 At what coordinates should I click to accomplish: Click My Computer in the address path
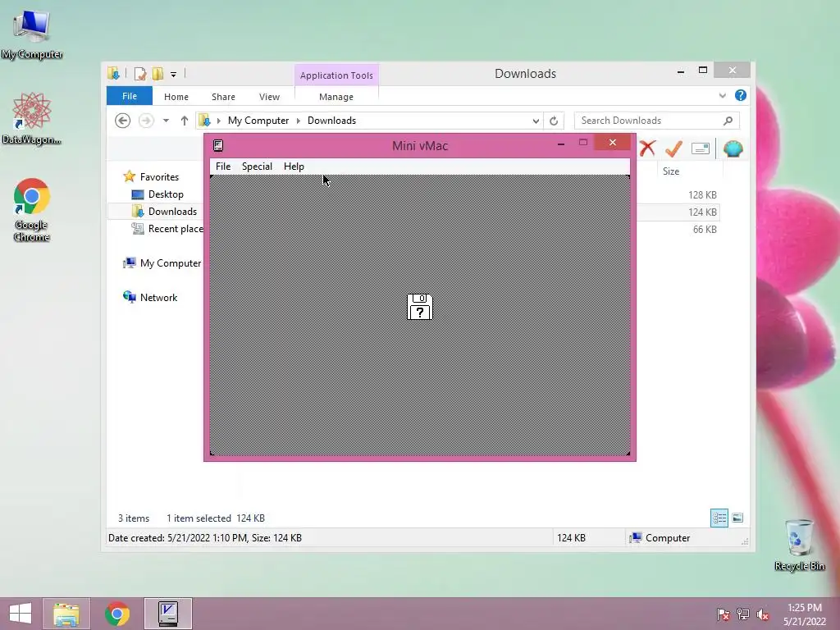pyautogui.click(x=258, y=121)
